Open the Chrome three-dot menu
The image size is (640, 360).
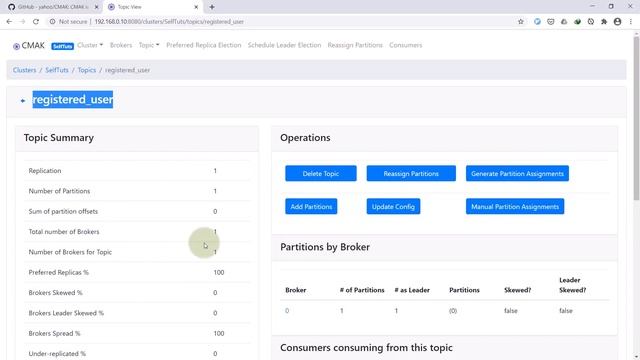(x=631, y=22)
